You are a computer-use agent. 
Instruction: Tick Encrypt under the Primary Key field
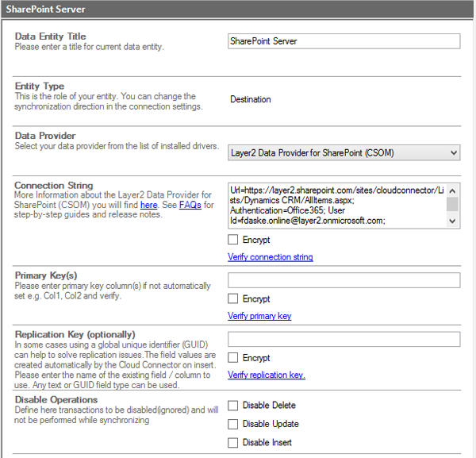(233, 298)
